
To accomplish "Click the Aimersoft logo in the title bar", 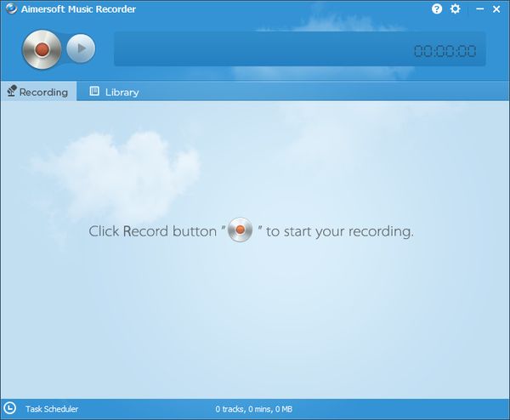I will tap(11, 9).
